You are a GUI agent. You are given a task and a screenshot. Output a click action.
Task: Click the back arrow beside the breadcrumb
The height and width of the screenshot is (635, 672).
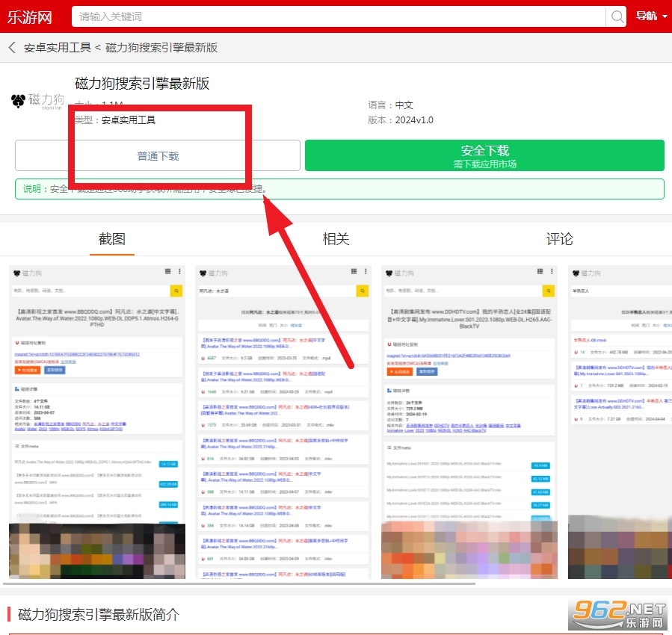point(10,46)
